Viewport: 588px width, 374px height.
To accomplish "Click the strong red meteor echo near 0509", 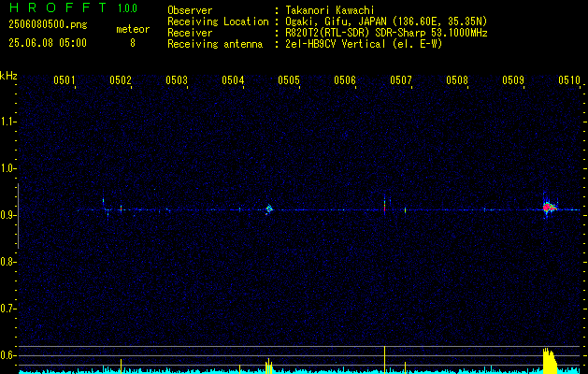I will click(x=548, y=207).
